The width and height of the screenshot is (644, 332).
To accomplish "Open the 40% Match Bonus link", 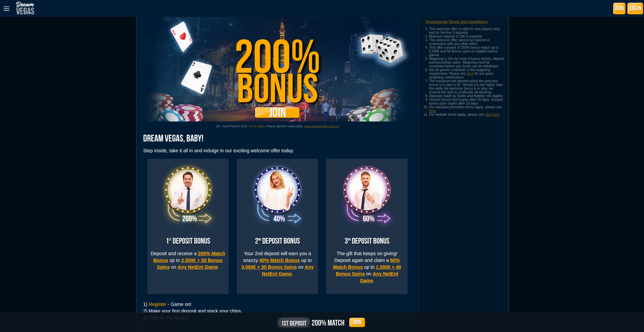I will pos(279,260).
